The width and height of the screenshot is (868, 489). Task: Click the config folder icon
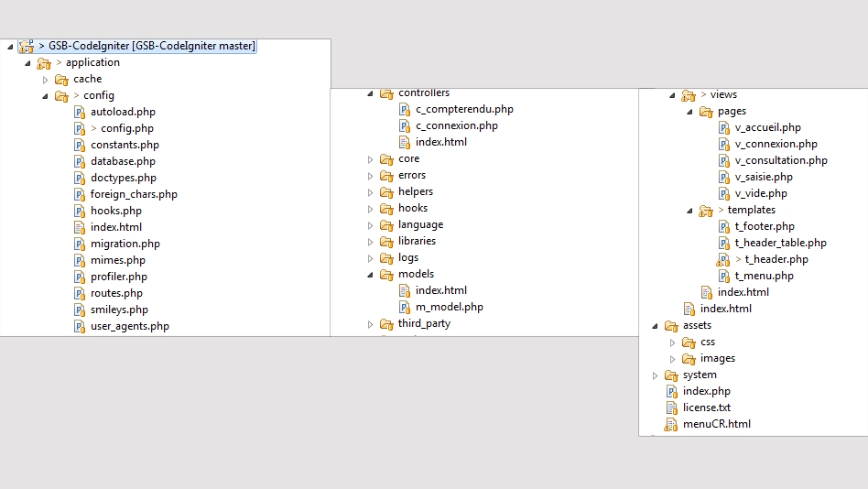click(x=61, y=96)
